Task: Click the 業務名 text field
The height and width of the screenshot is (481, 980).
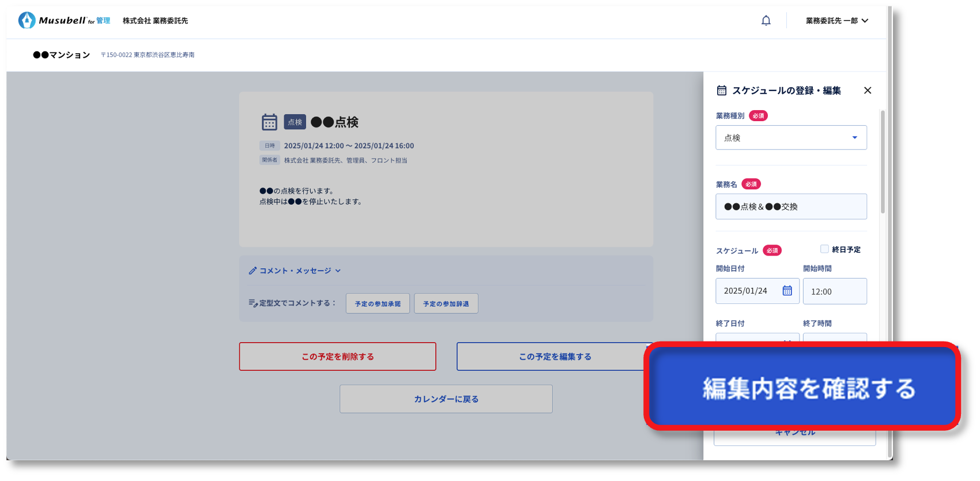Action: 790,206
